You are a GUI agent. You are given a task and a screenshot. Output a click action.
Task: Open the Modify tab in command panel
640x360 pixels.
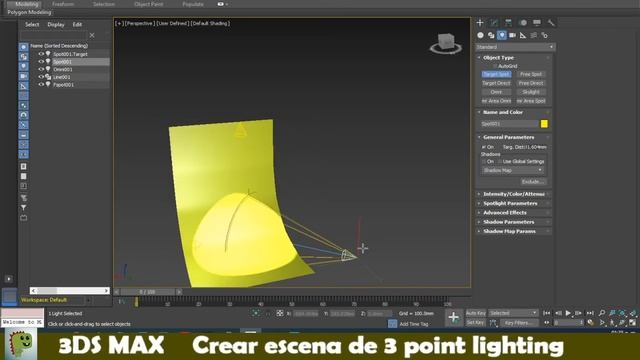pyautogui.click(x=494, y=22)
